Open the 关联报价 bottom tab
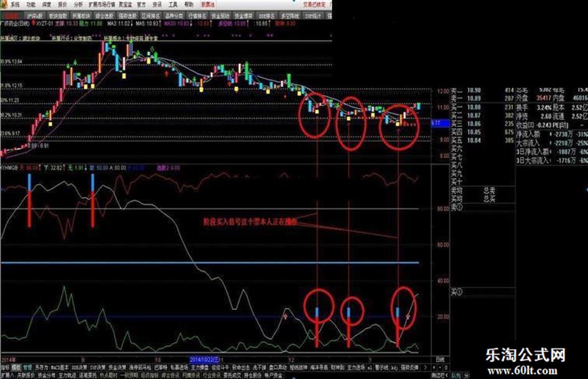 [x=26, y=375]
